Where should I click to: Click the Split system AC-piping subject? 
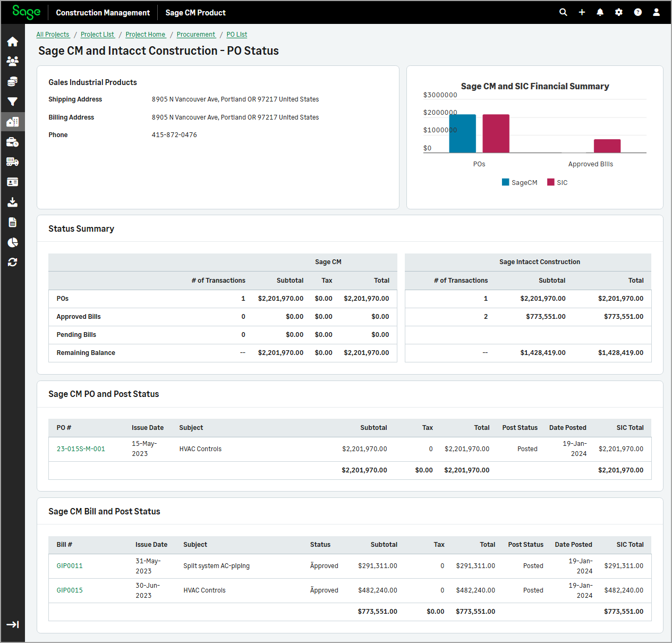[x=216, y=566]
